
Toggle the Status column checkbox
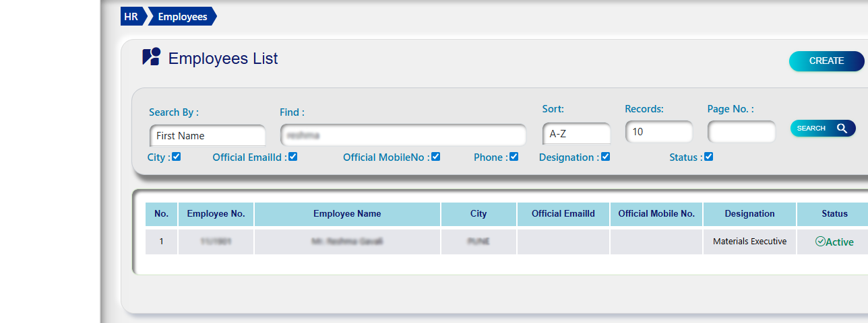(x=708, y=157)
